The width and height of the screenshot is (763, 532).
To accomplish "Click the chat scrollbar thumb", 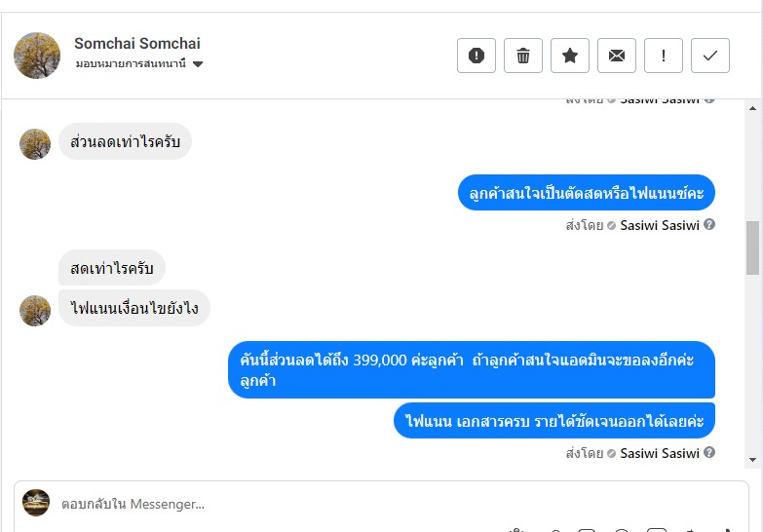I will 752,247.
